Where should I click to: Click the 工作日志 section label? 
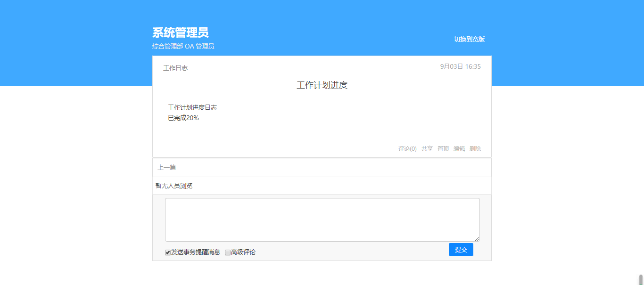pos(175,68)
